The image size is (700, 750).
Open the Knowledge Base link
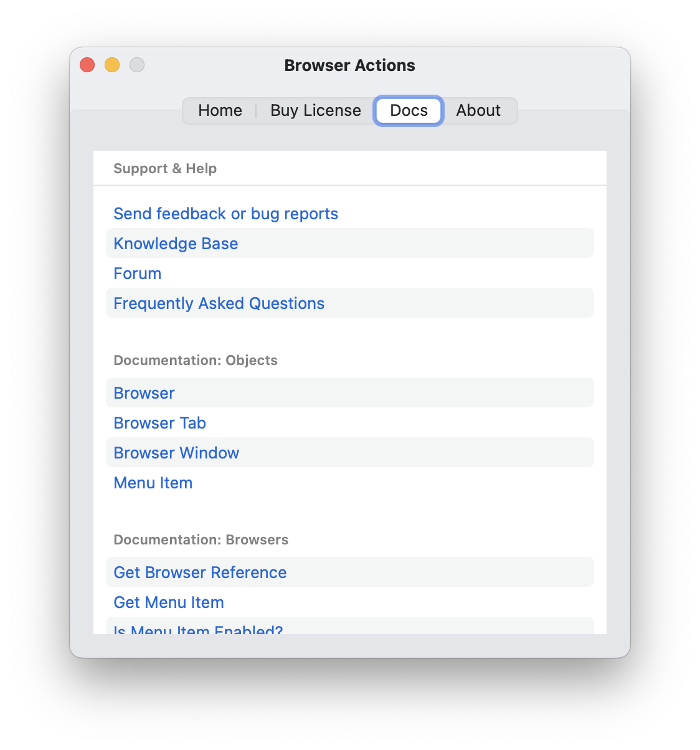(x=176, y=244)
